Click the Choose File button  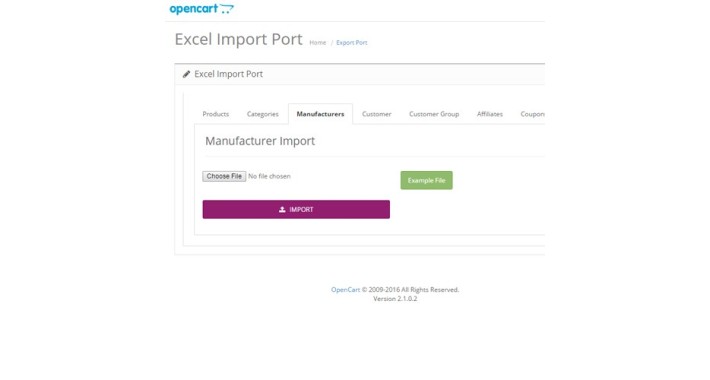[224, 176]
